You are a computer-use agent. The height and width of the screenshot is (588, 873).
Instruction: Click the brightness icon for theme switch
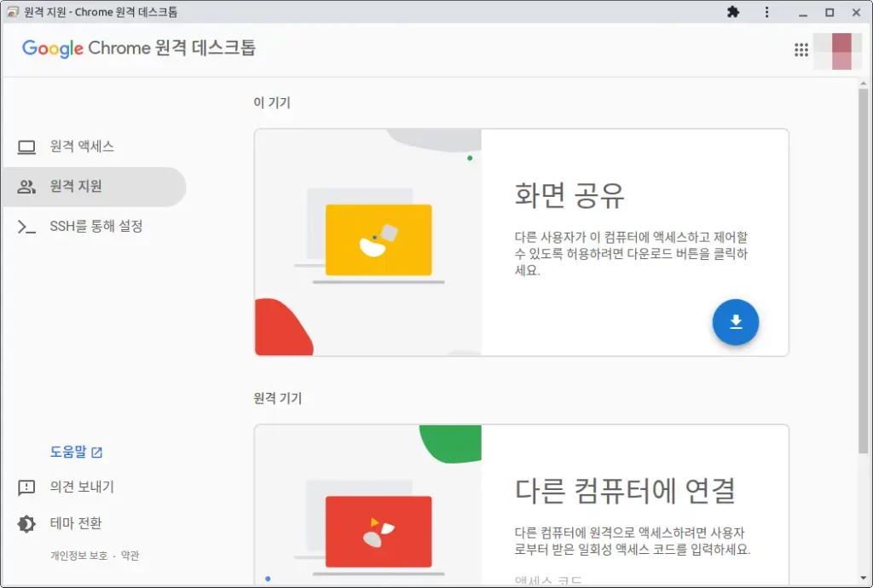pos(26,524)
